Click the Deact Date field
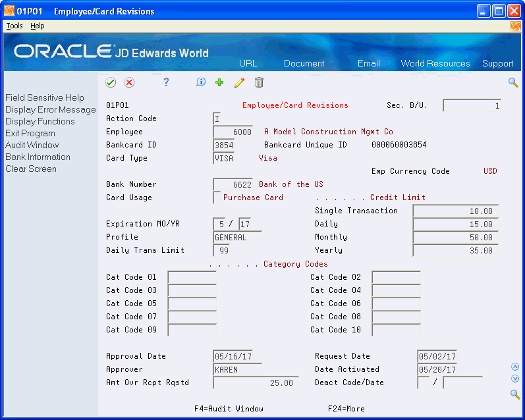 pos(462,382)
